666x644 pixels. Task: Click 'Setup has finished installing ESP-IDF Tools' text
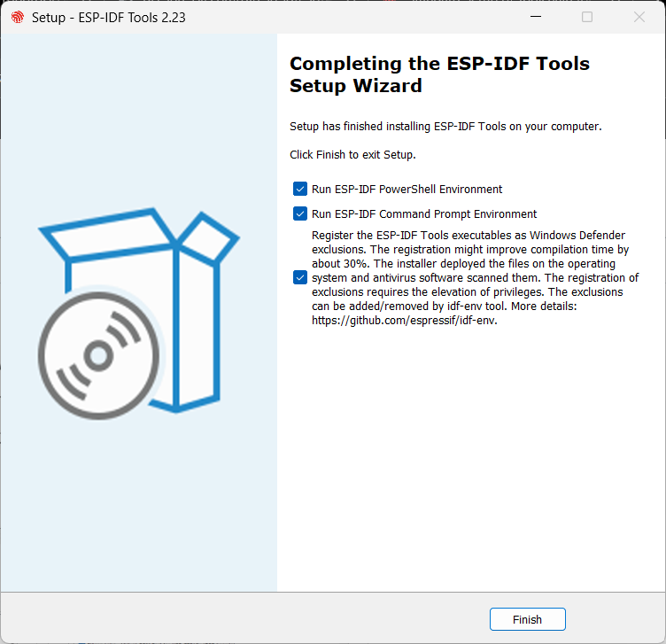pos(445,126)
